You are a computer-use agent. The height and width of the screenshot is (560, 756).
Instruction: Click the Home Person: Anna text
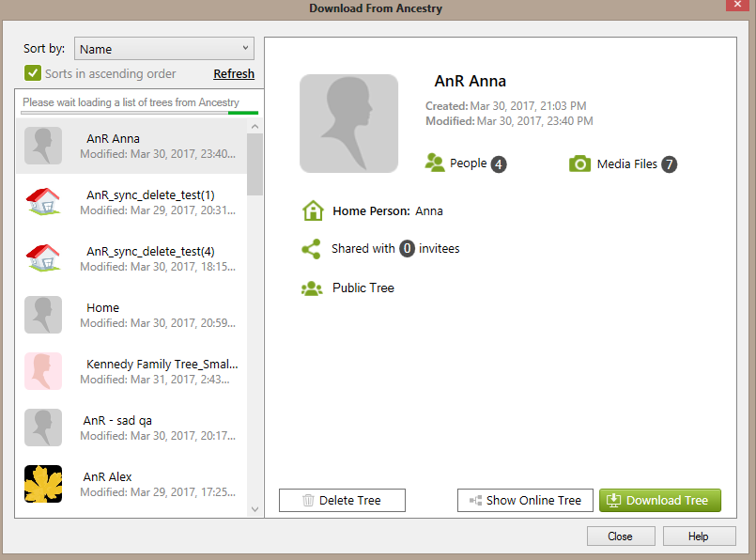388,211
